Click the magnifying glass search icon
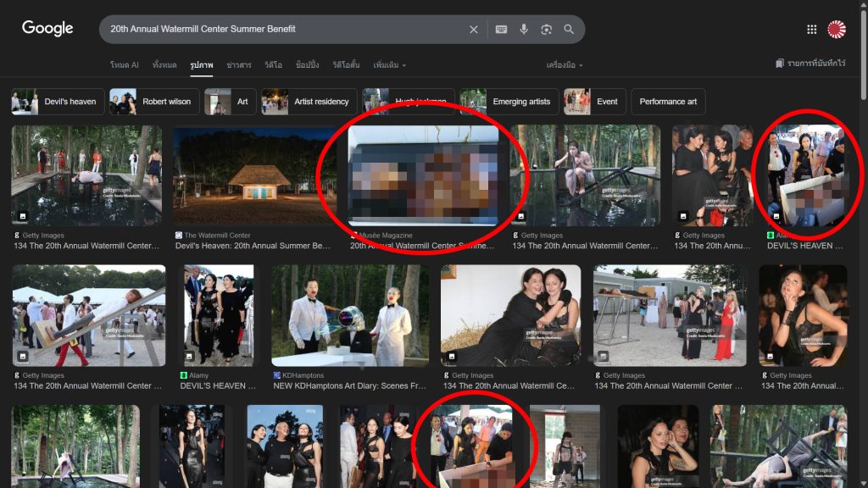This screenshot has height=488, width=868. pos(569,30)
